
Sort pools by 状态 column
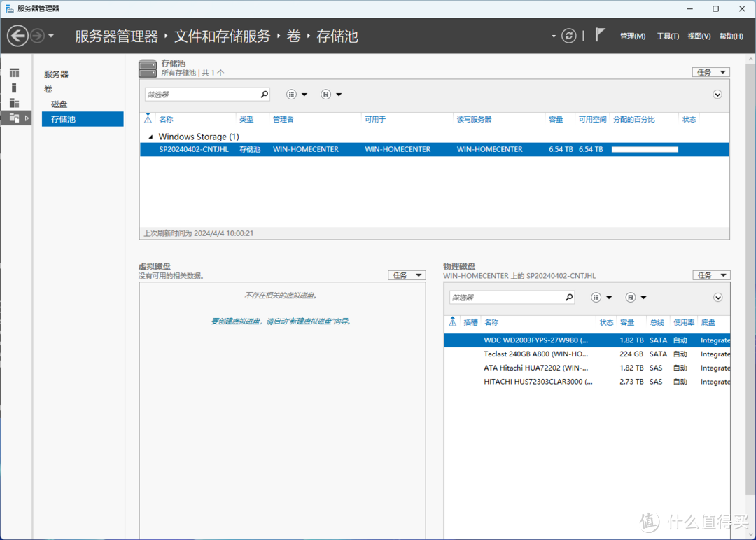(689, 119)
